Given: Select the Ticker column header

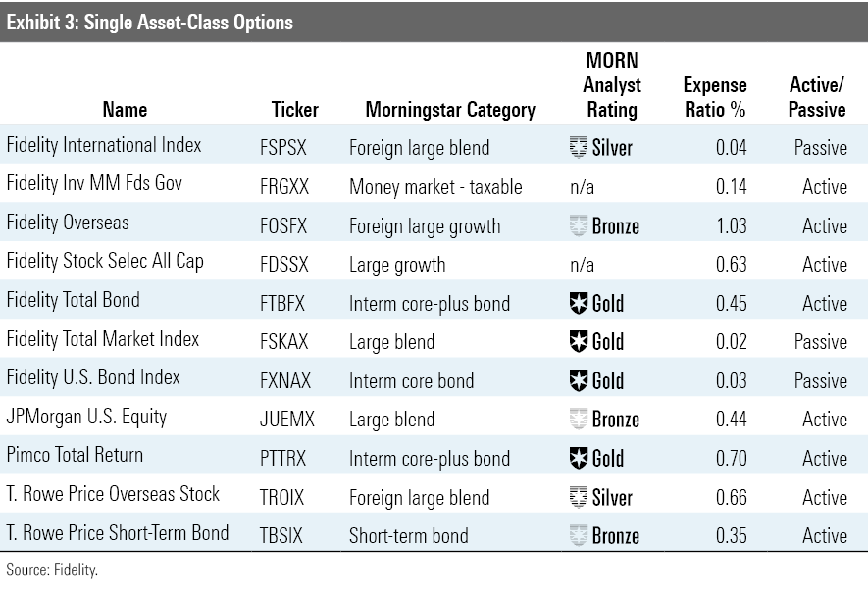Looking at the screenshot, I should [x=295, y=109].
